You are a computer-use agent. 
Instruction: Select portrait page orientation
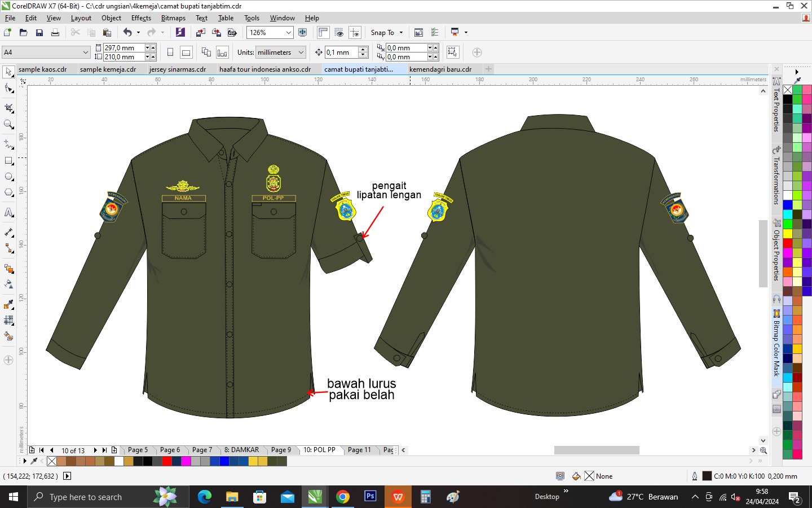(x=170, y=52)
